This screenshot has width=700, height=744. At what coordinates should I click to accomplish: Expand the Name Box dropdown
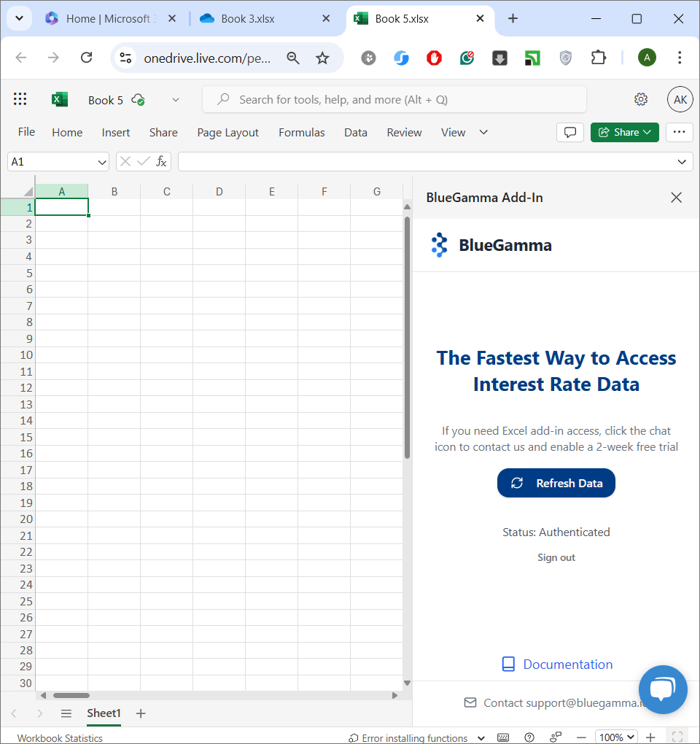101,162
